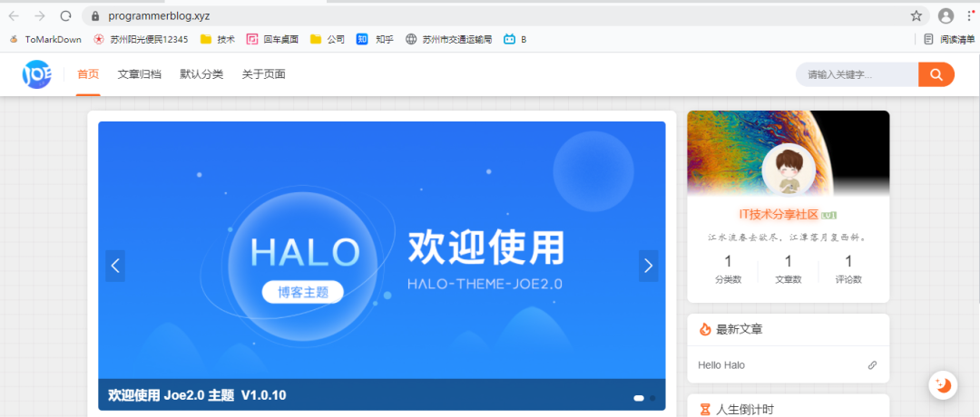Open the bilibili B bookmark
980x417 pixels.
(515, 39)
